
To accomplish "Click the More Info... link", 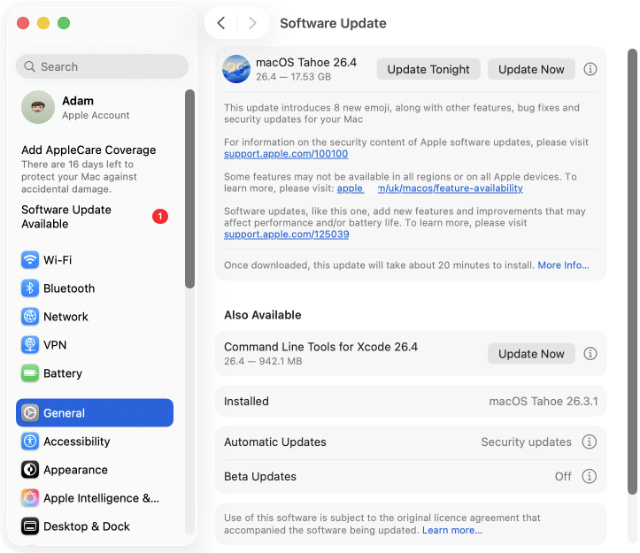I will click(563, 265).
